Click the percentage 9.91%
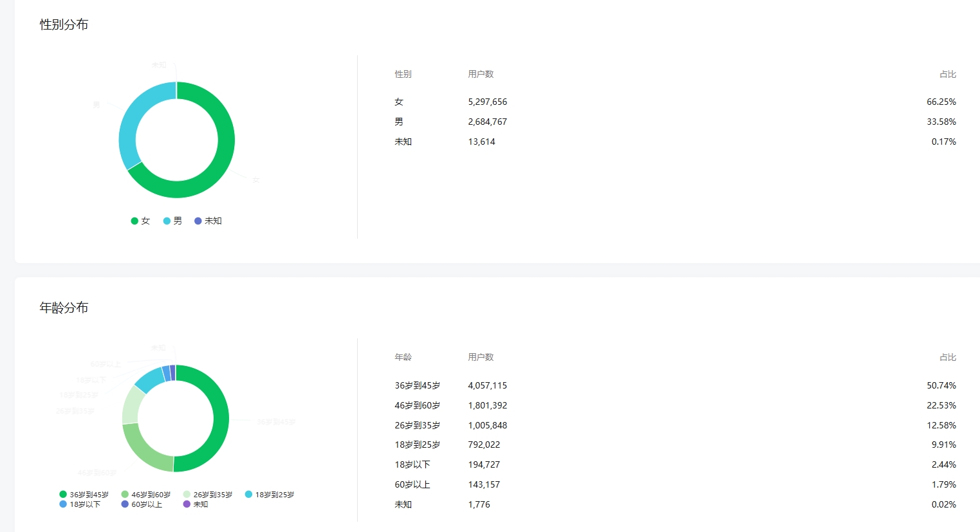This screenshot has height=532, width=980. click(x=944, y=445)
